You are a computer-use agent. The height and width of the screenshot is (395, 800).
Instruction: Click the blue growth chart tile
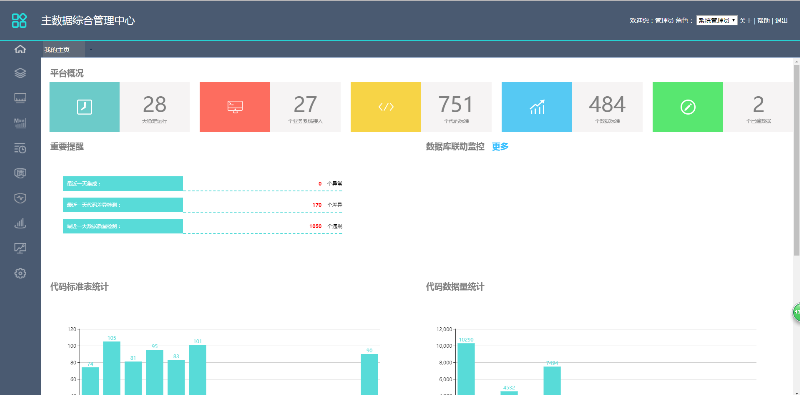(x=537, y=107)
